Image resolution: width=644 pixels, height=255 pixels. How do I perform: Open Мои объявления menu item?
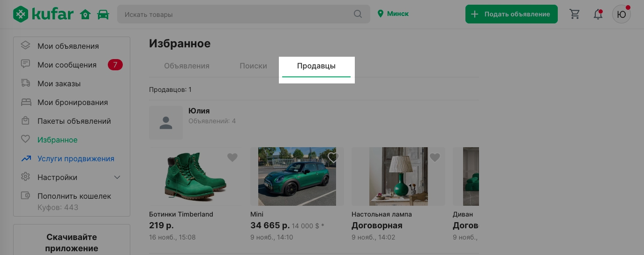coord(68,46)
